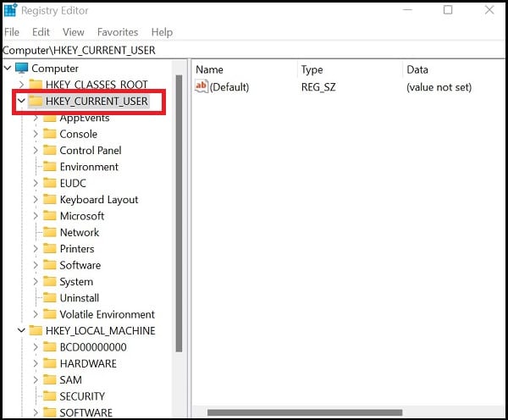508x420 pixels.
Task: Expand the EUDC key chevron
Action: pyautogui.click(x=36, y=183)
